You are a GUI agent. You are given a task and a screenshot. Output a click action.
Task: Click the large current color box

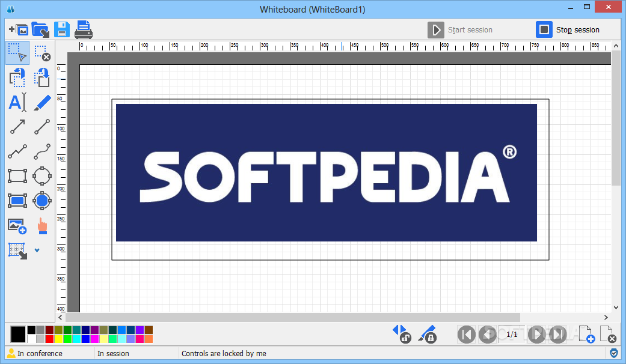click(18, 334)
